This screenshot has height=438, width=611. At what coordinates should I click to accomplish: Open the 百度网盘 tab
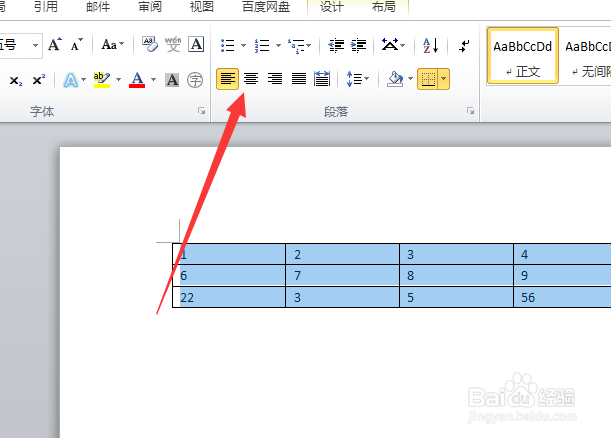(266, 7)
